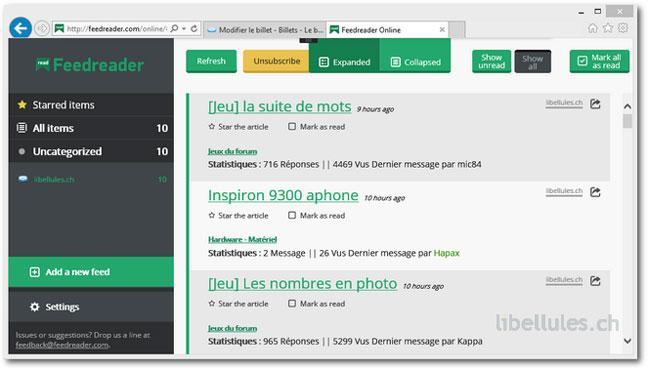Click the Unsubscribe button

[x=276, y=61]
